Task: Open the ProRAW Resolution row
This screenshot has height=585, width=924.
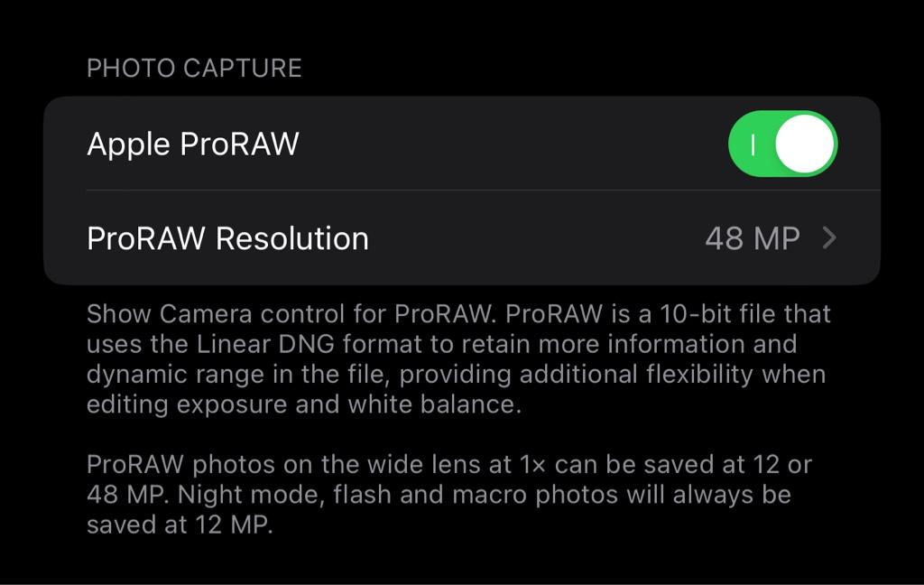Action: point(462,238)
